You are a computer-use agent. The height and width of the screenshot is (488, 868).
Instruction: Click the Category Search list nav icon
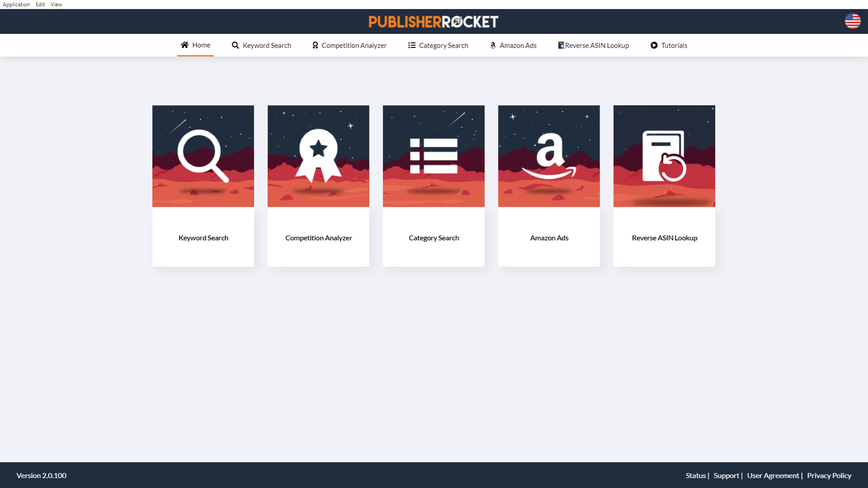(412, 45)
